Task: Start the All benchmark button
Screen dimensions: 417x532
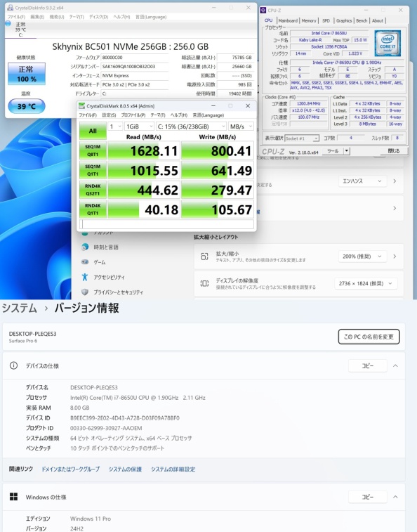Action: pos(93,131)
